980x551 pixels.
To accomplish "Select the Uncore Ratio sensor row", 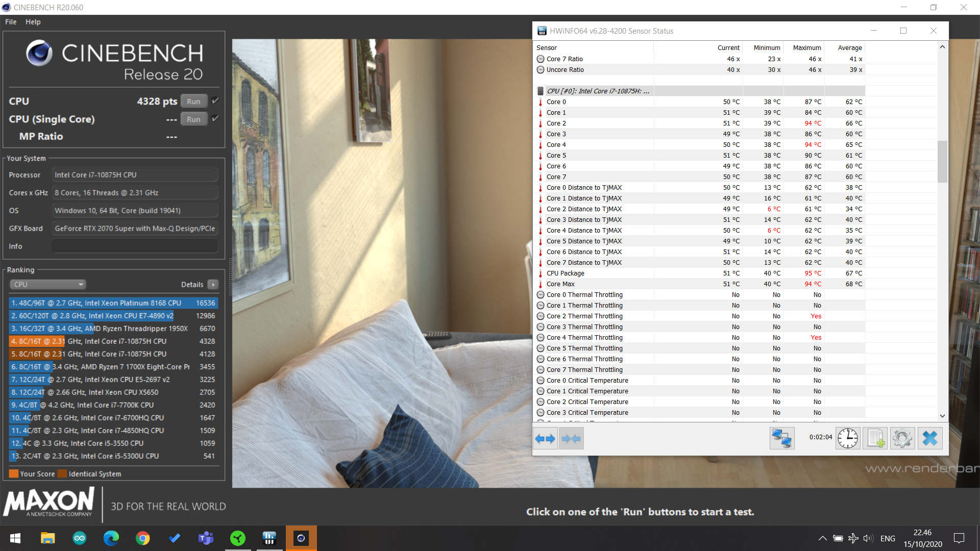I will click(700, 70).
